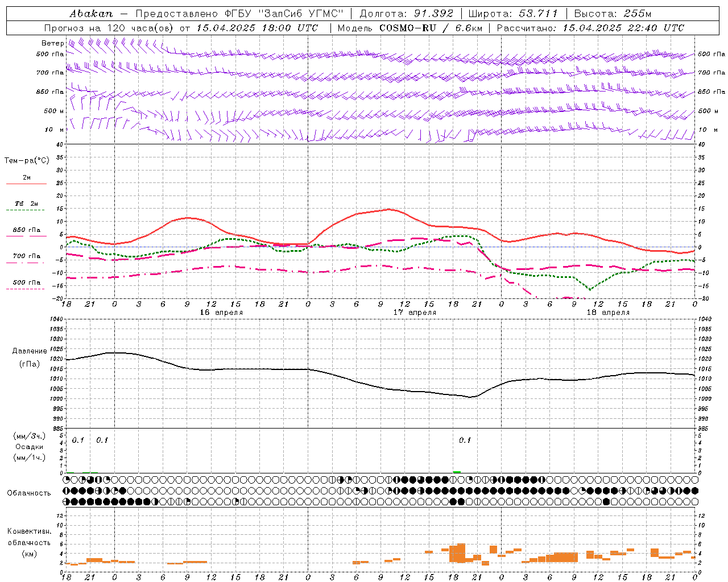728x582 pixels.
Task: Select the Конвективн. облачность label
Action: pyautogui.click(x=30, y=537)
